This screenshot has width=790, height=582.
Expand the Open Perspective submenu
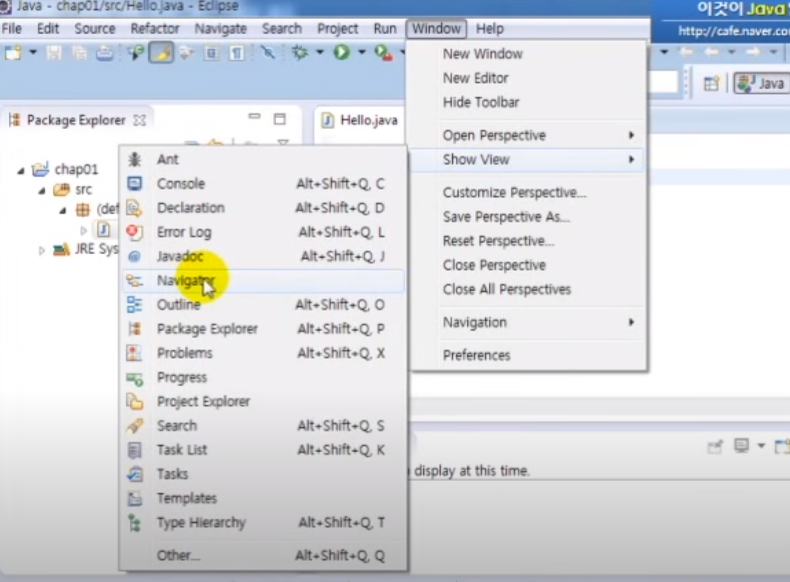527,136
